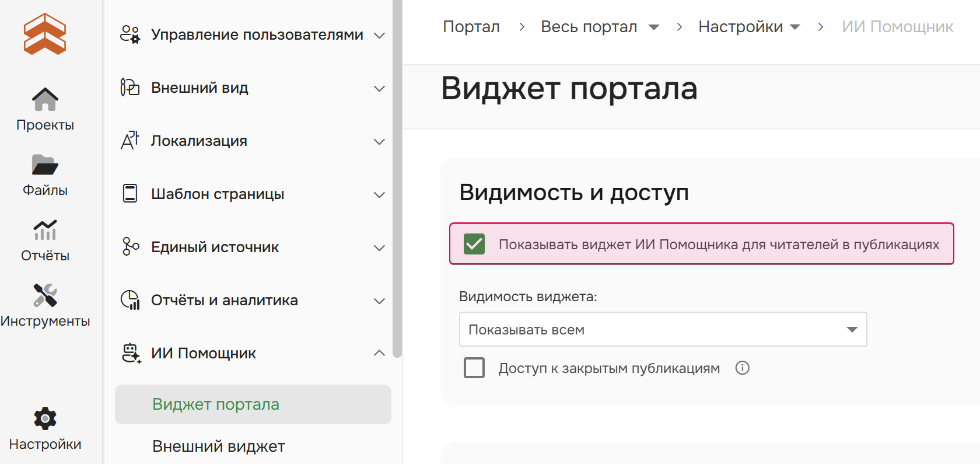
Task: Click ИИ Помощник breadcrumb text
Action: (x=897, y=27)
